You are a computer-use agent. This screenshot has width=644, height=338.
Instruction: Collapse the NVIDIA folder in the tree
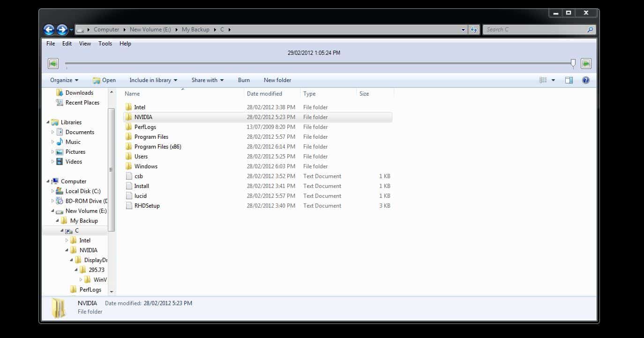67,250
